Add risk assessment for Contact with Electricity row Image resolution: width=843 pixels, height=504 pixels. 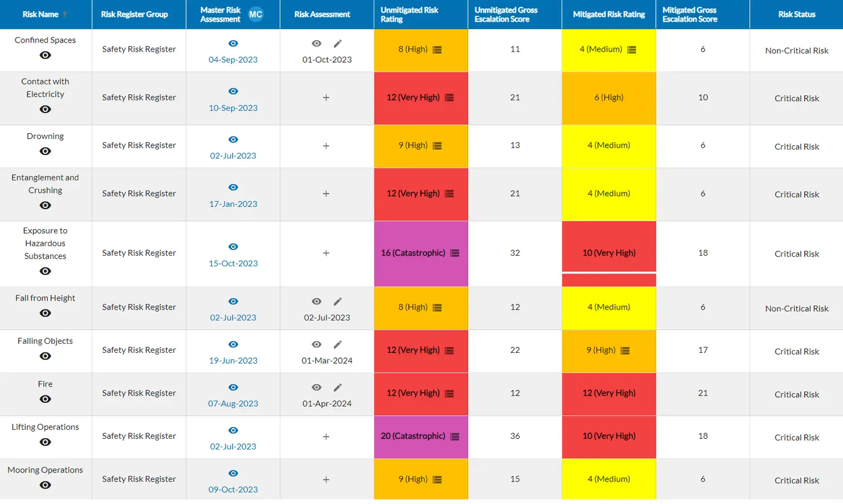tap(326, 98)
